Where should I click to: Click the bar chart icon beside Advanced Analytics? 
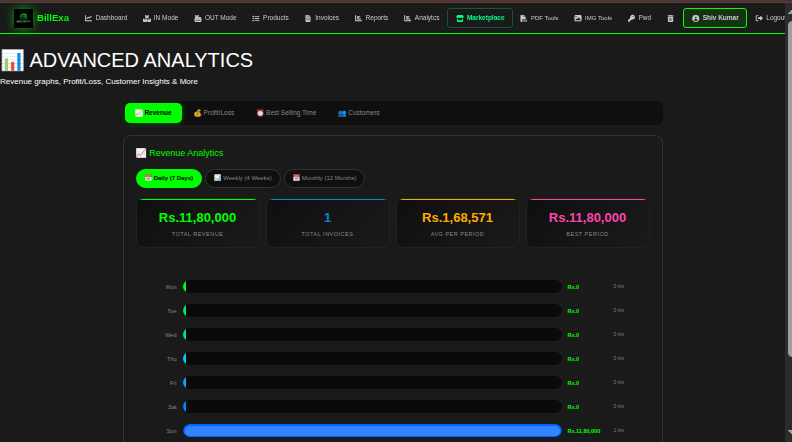coord(12,61)
